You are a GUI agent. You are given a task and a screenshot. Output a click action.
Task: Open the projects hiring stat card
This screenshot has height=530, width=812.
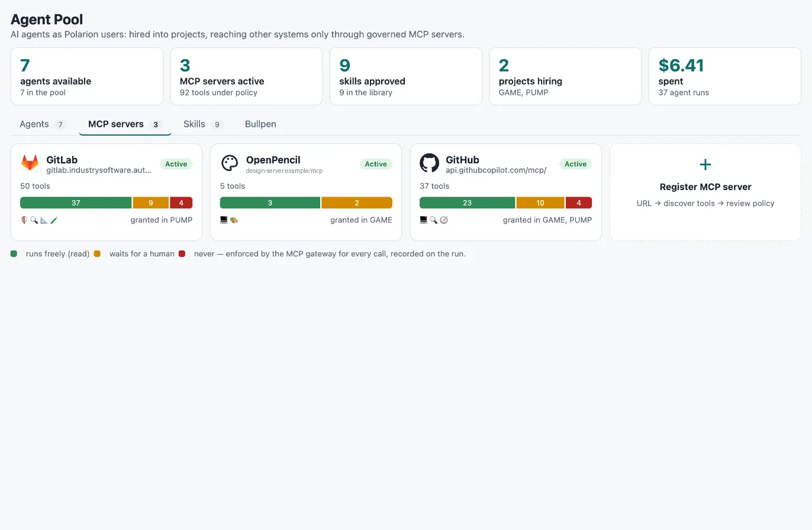tap(565, 76)
